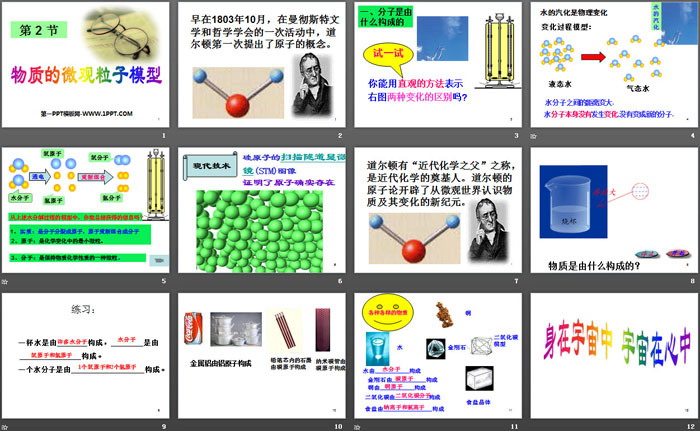Image resolution: width=700 pixels, height=431 pixels.
Task: Click the WWW.1PPT.COM footer text on slide 1
Action: point(87,113)
